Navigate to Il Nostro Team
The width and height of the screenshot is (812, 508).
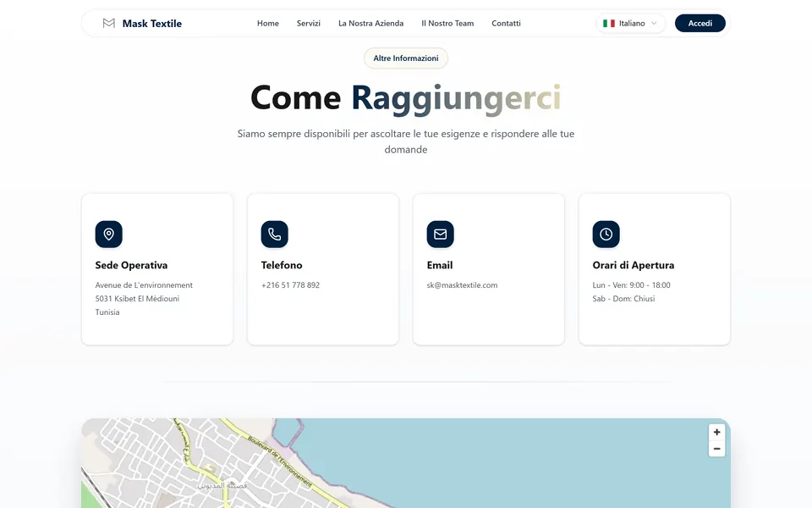pos(447,24)
